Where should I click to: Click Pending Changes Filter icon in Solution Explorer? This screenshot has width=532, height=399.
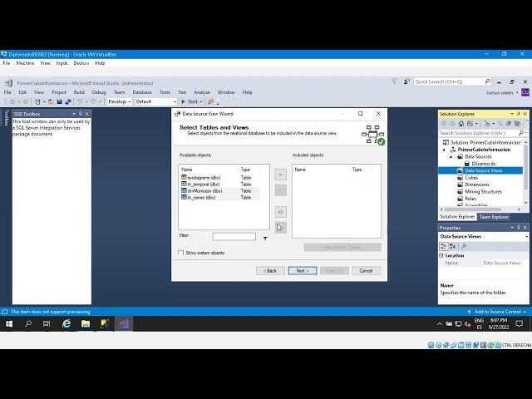tap(488, 124)
